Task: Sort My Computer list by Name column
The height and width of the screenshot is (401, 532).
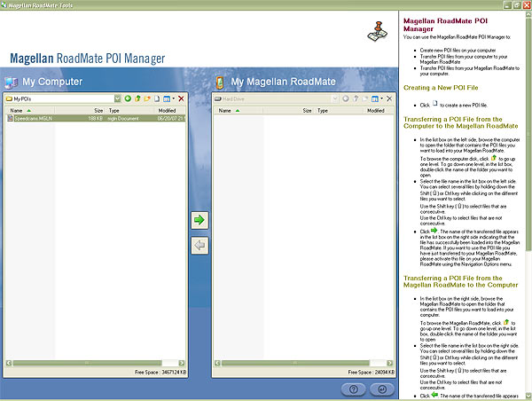Action: (x=29, y=110)
